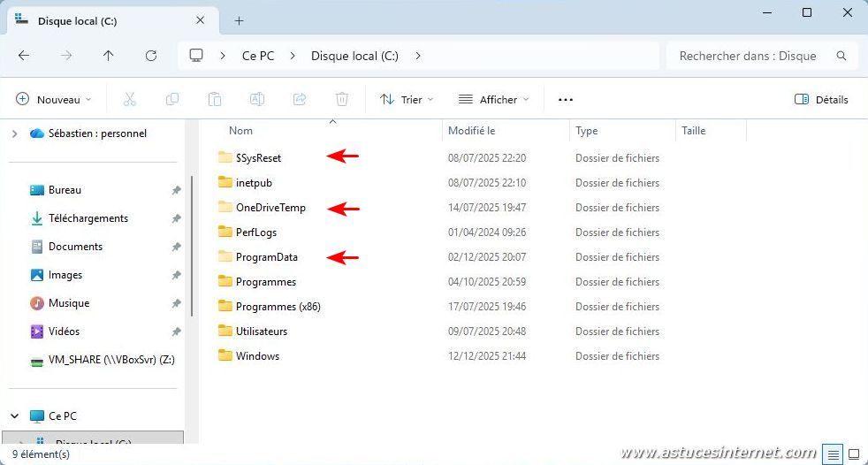This screenshot has width=868, height=465.
Task: Open the Afficher view dropdown
Action: (x=493, y=100)
